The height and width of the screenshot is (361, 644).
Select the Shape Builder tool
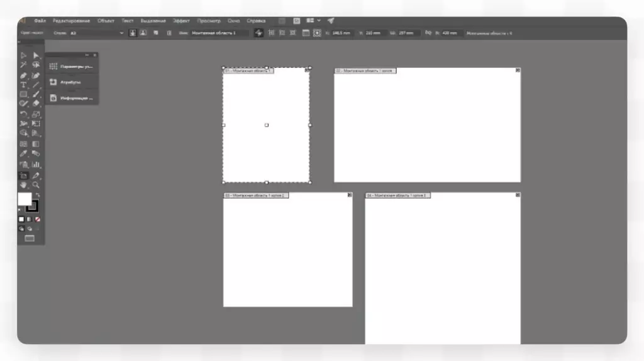[23, 133]
